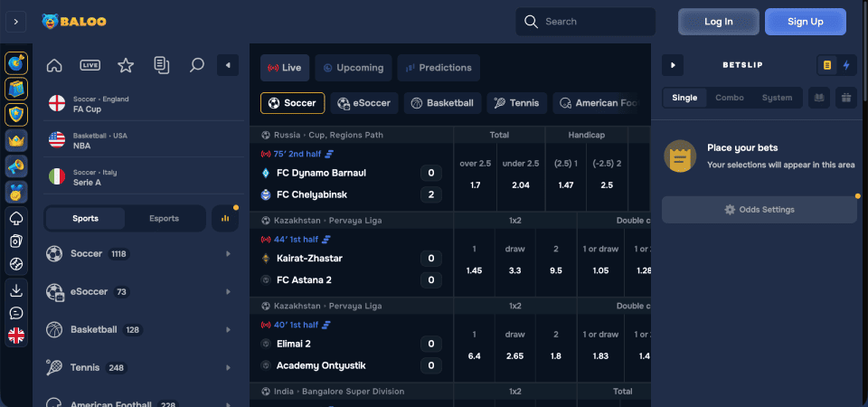The width and height of the screenshot is (868, 407).
Task: Click the Log In button
Action: click(719, 22)
